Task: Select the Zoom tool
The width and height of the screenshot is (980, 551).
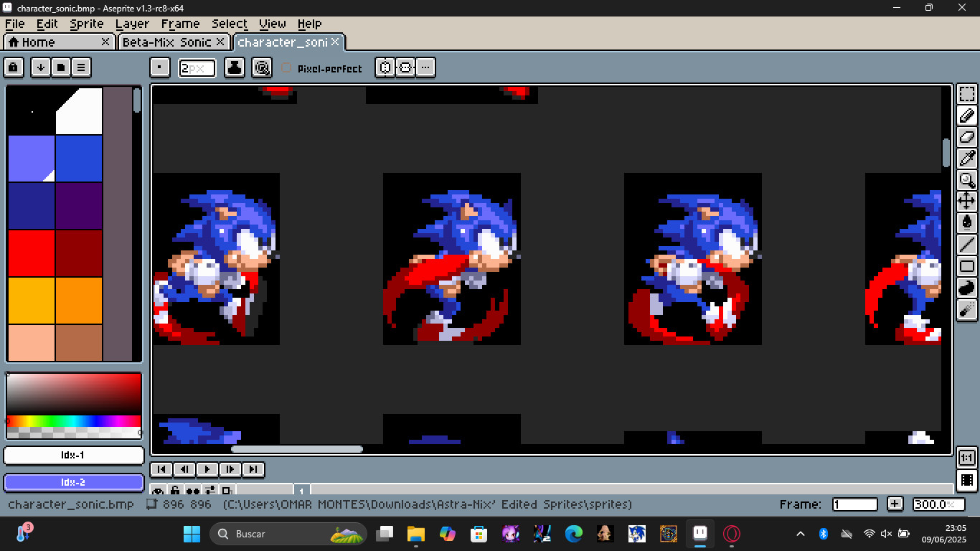Action: click(967, 179)
